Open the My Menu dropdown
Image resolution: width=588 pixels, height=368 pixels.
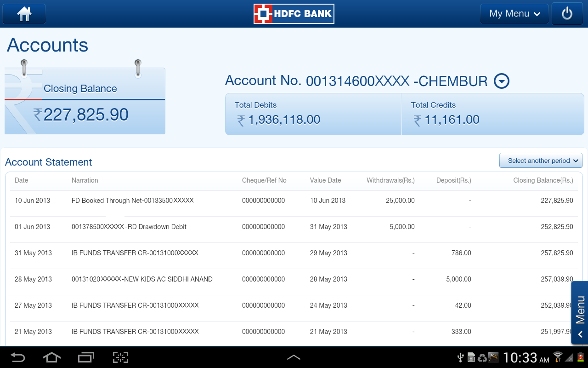(514, 14)
